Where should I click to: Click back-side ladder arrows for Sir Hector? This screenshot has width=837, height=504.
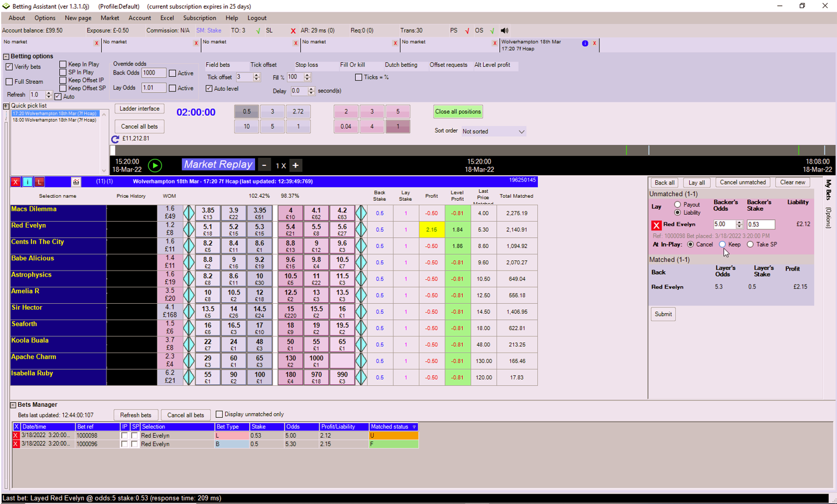pyautogui.click(x=189, y=311)
